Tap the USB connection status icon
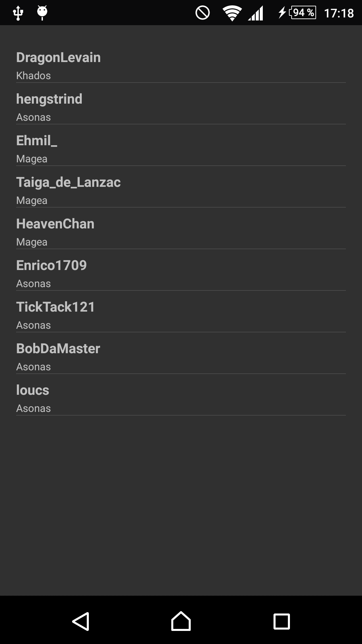This screenshot has height=644, width=362. 18,13
